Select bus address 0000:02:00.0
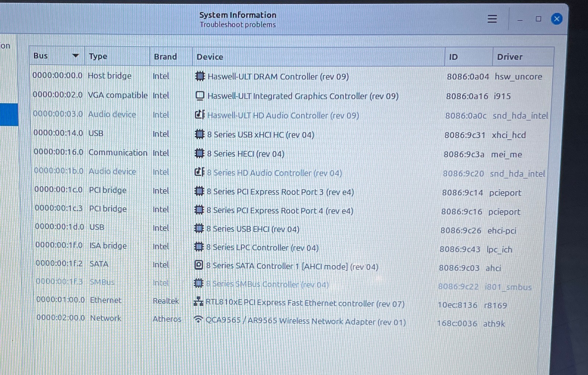 [x=61, y=318]
